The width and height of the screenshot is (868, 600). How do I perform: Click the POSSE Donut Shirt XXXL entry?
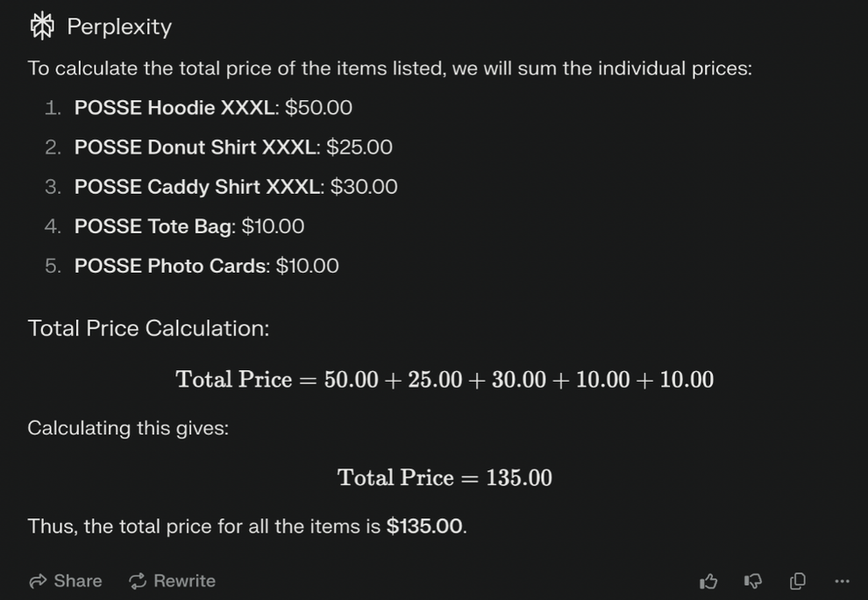click(233, 147)
